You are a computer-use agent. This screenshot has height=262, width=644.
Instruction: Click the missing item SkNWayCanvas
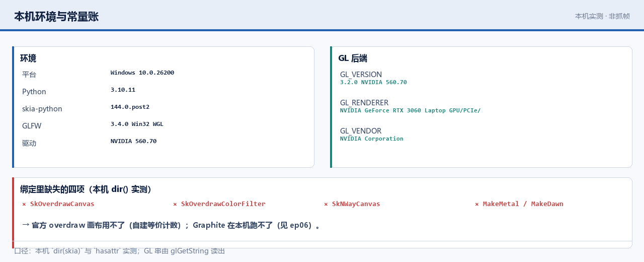tap(352, 204)
